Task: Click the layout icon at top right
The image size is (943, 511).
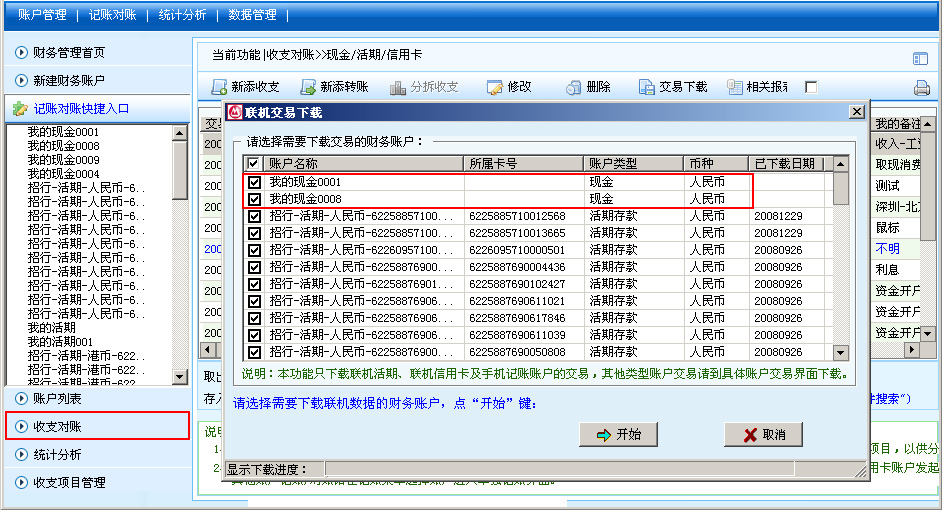Action: (x=920, y=59)
